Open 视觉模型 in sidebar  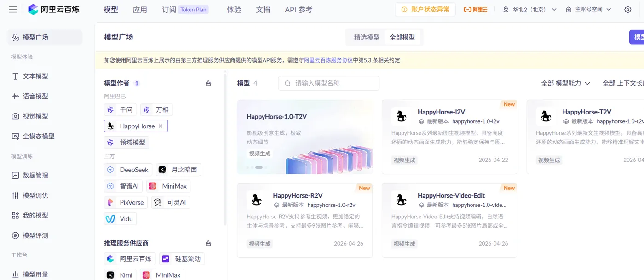(x=45, y=116)
